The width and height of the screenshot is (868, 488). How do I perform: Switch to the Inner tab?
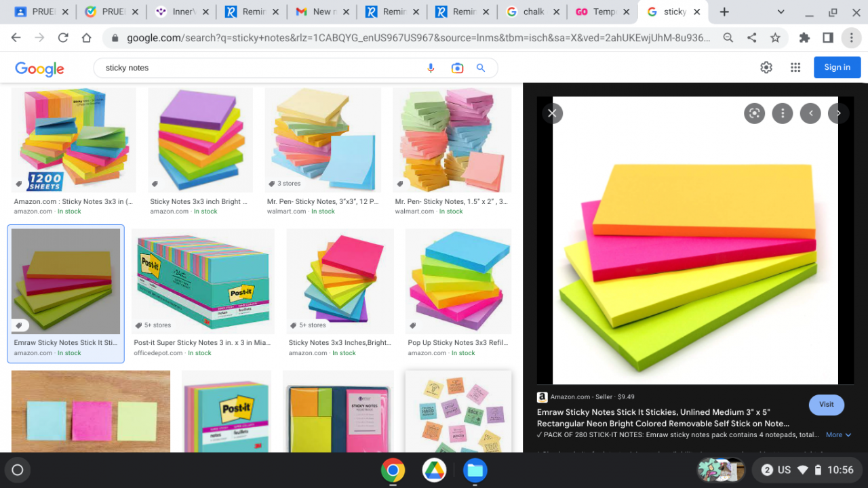tap(182, 12)
